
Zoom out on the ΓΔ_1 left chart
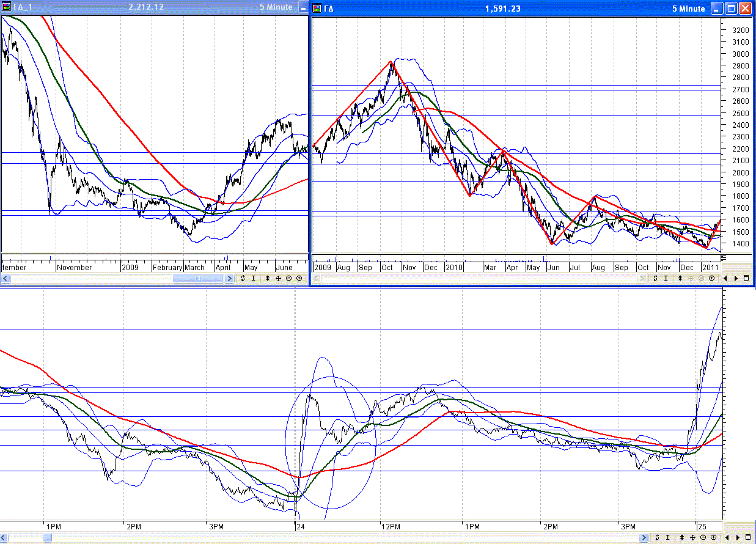tap(288, 278)
